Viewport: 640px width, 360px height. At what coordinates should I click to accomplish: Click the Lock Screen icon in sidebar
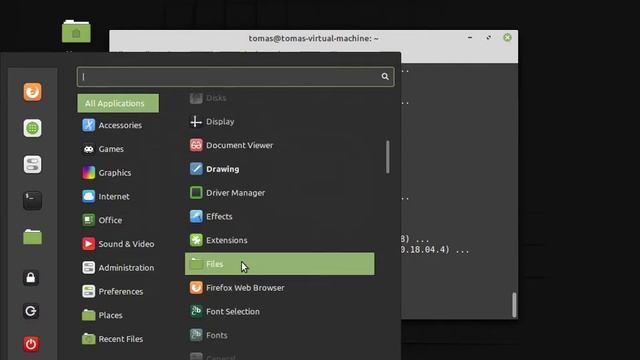pyautogui.click(x=31, y=278)
